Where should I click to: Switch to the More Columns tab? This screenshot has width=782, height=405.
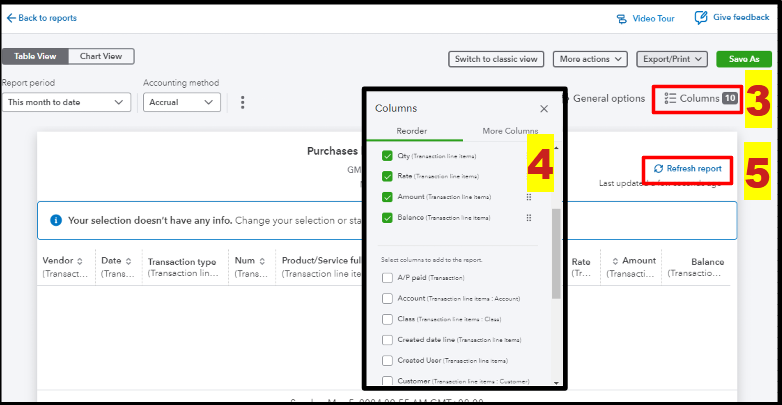510,131
